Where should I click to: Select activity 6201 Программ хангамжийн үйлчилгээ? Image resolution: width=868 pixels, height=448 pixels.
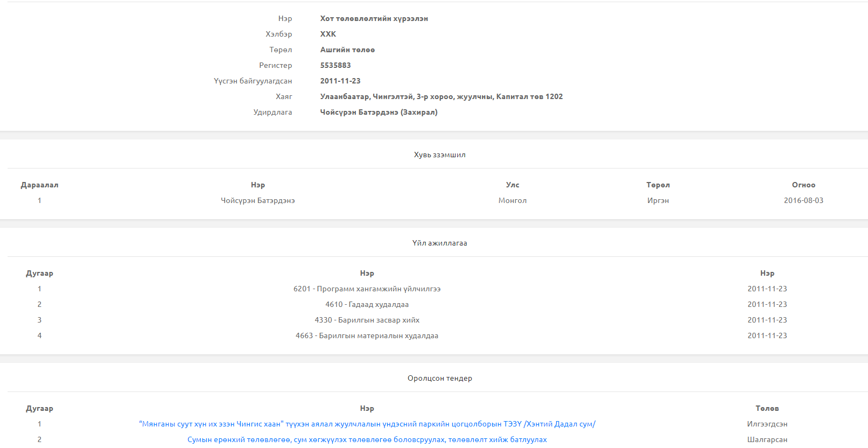point(367,289)
